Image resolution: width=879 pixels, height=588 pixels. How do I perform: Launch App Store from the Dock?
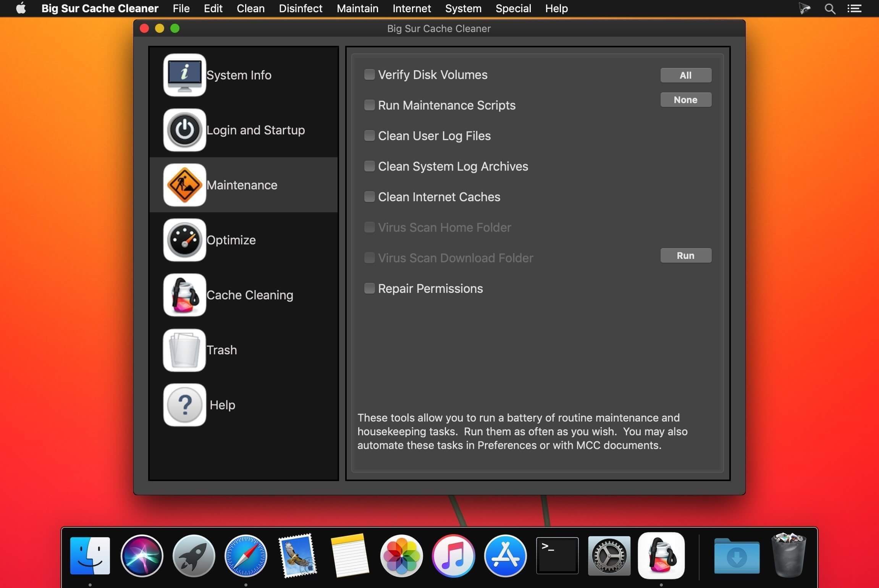(x=505, y=556)
